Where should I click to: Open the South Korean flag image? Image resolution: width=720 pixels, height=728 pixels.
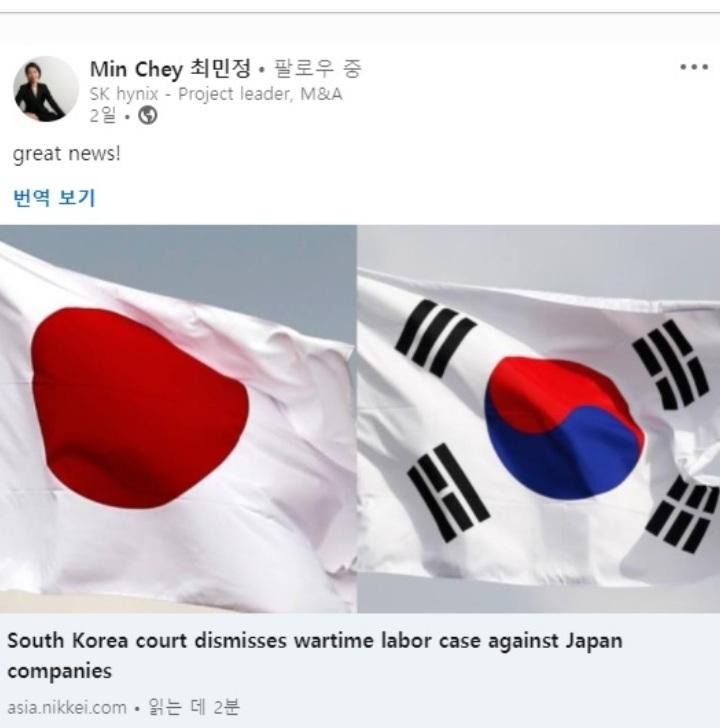(538, 419)
